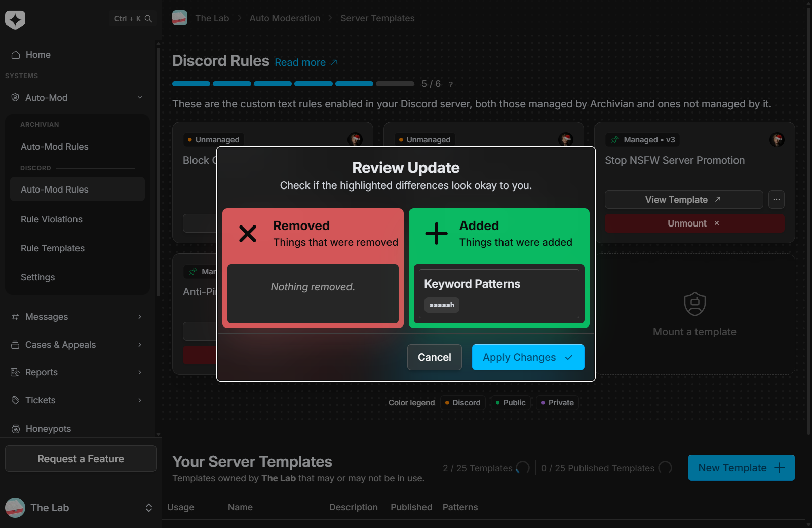The width and height of the screenshot is (812, 528).
Task: Click Request a Feature button
Action: coord(81,459)
